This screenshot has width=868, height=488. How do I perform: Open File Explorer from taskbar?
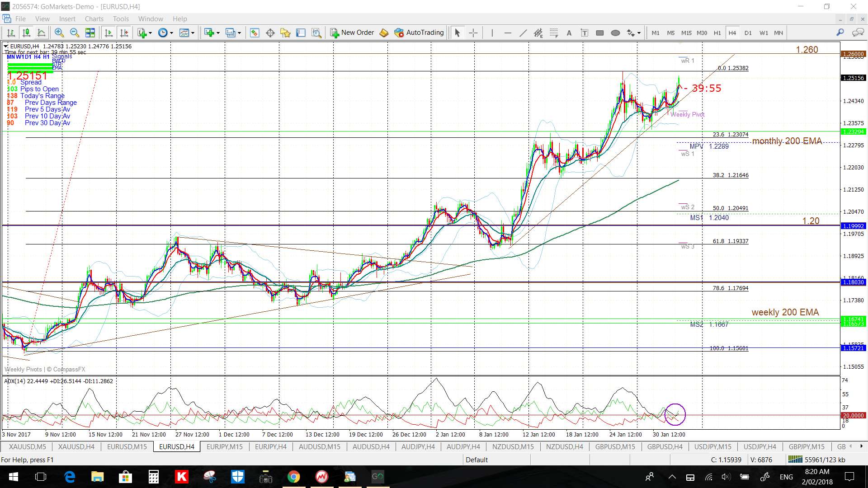point(98,477)
